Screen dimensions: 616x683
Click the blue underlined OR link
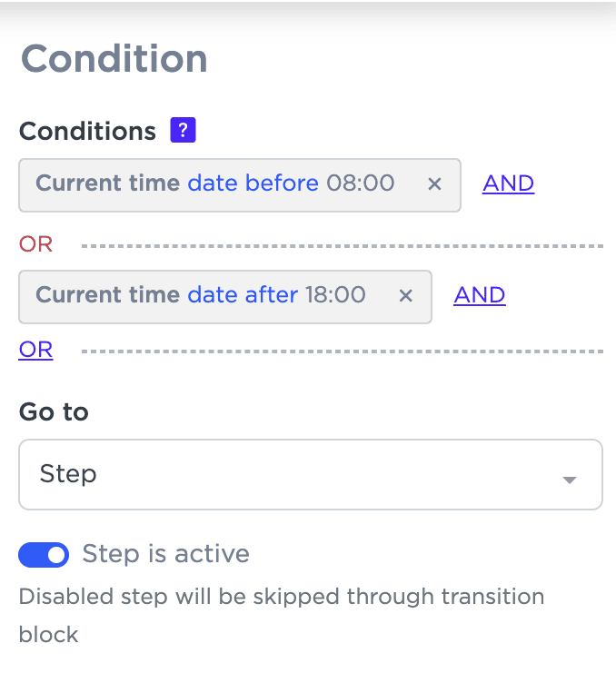(x=35, y=350)
